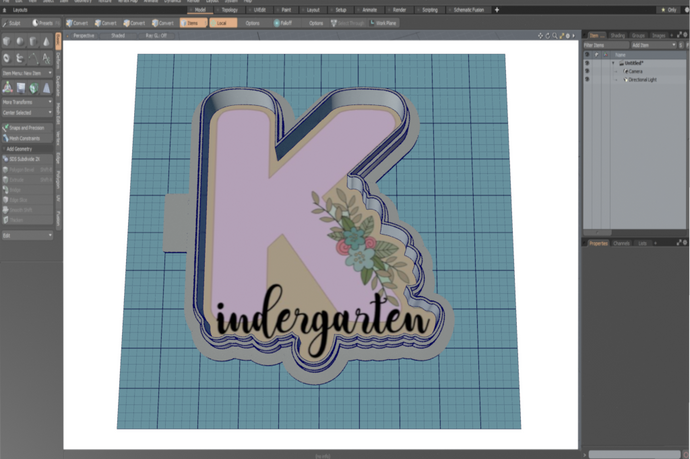The width and height of the screenshot is (690, 459).
Task: Toggle Items selection mode
Action: (x=193, y=23)
